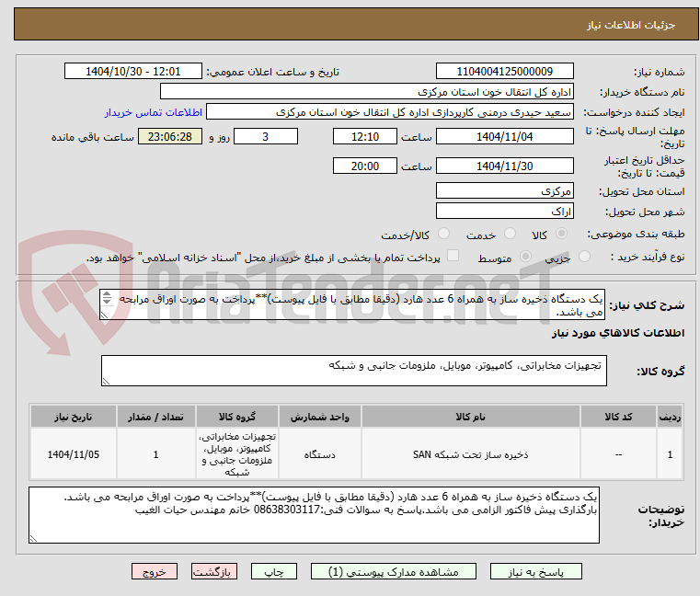
Task: Click the ایجاد کننده درخواست field
Action: point(390,112)
